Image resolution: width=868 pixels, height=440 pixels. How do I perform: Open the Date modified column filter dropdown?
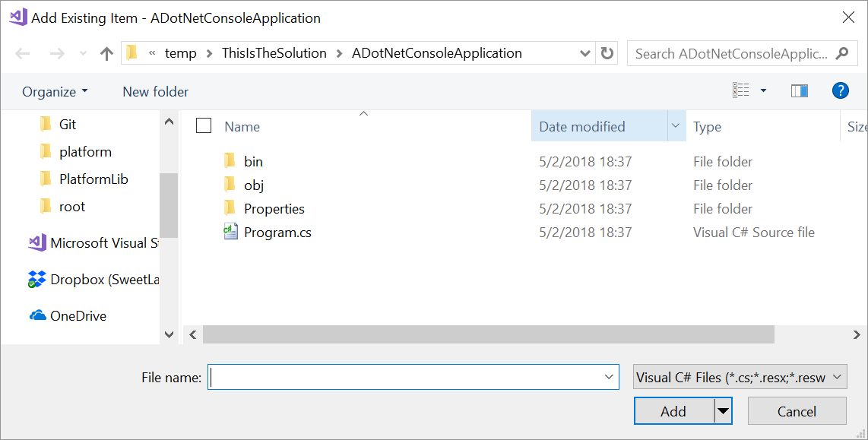point(675,126)
